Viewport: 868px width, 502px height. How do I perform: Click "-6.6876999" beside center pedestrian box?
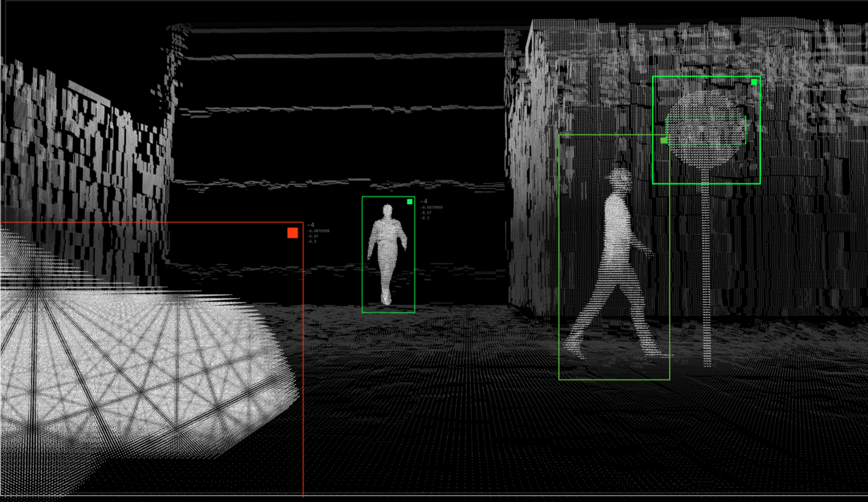pos(432,207)
